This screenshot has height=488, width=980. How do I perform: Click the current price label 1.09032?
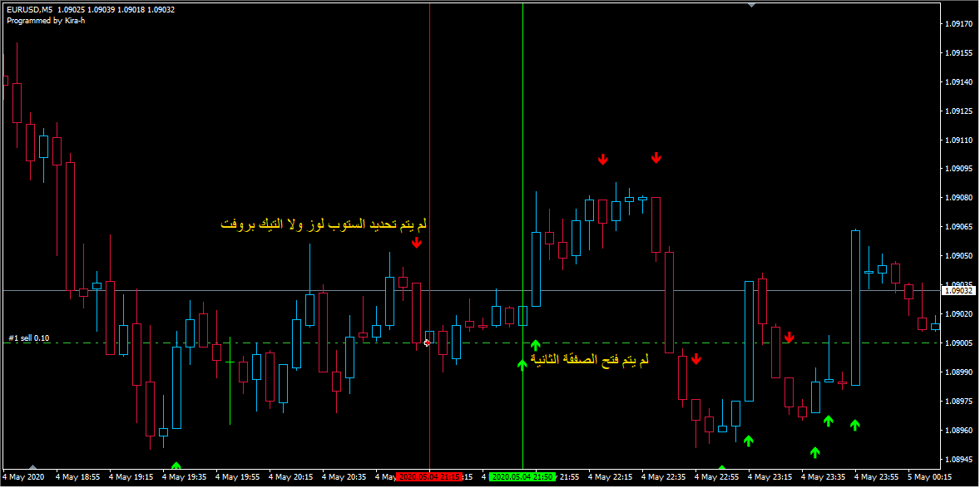click(x=959, y=290)
